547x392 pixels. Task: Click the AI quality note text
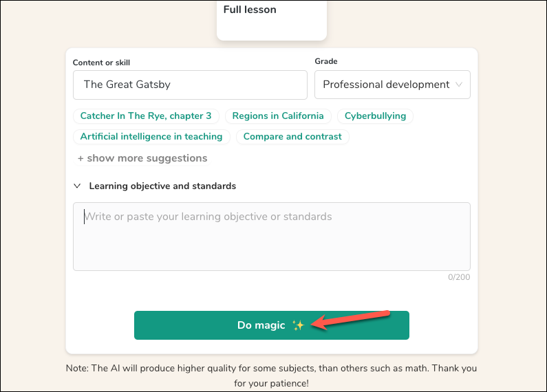(x=271, y=375)
